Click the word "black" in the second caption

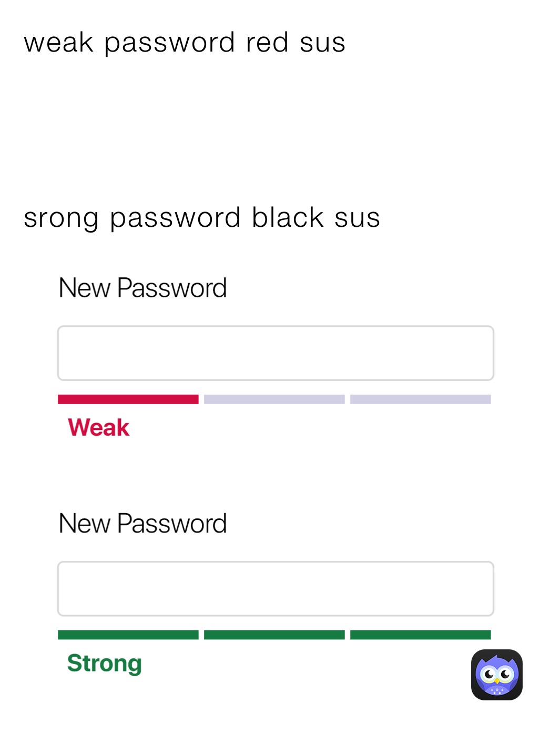click(x=288, y=217)
